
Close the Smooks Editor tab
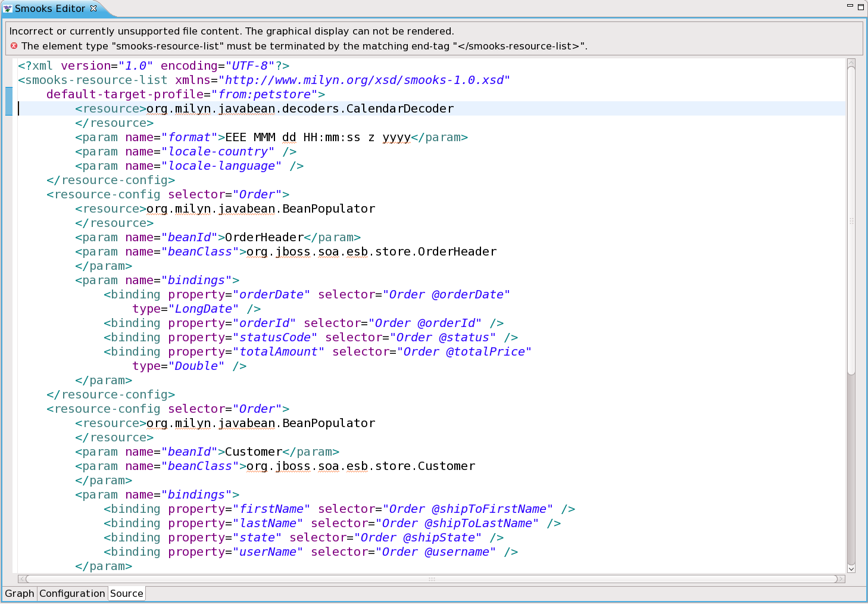click(93, 8)
